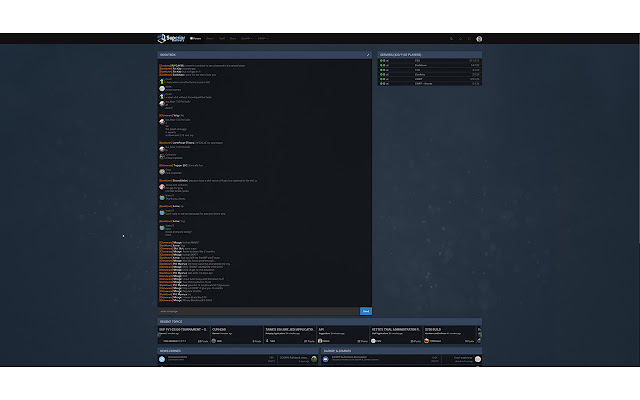Open the Staff page from top navigation
Image resolution: width=640 pixels, height=400 pixels.
(x=222, y=38)
